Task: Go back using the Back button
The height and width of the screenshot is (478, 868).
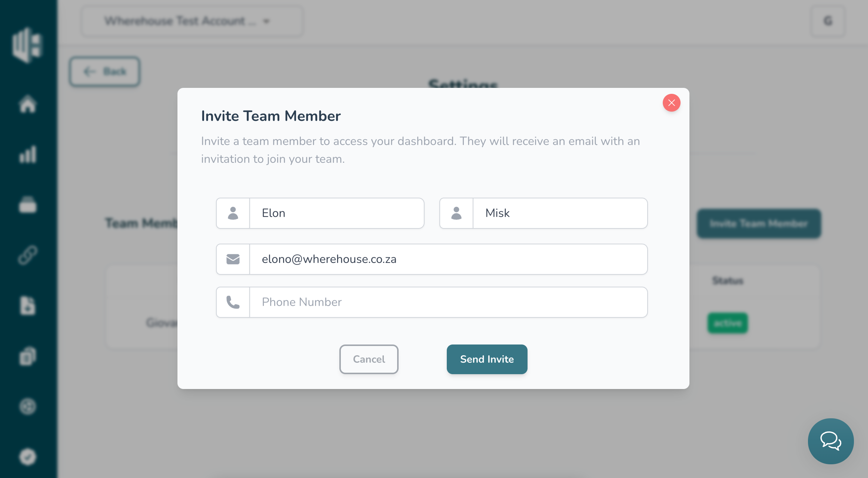Action: tap(105, 72)
